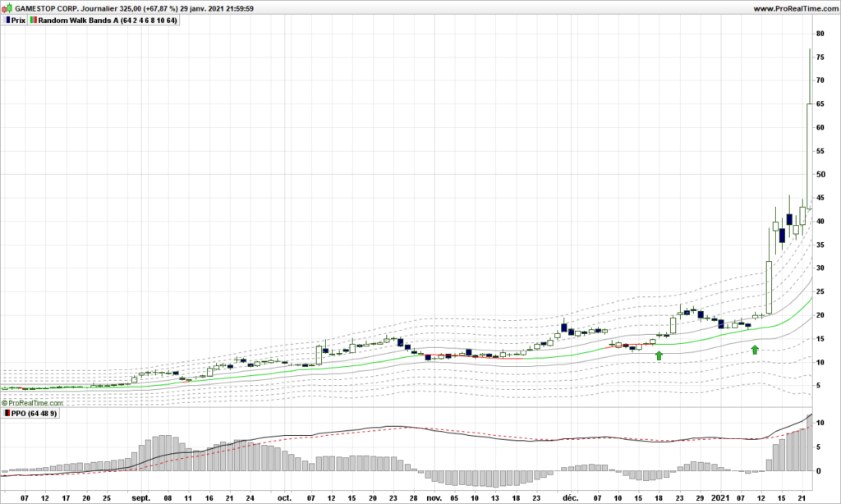Click the 55 label on the price scale
The height and width of the screenshot is (504, 841).
pyautogui.click(x=820, y=151)
